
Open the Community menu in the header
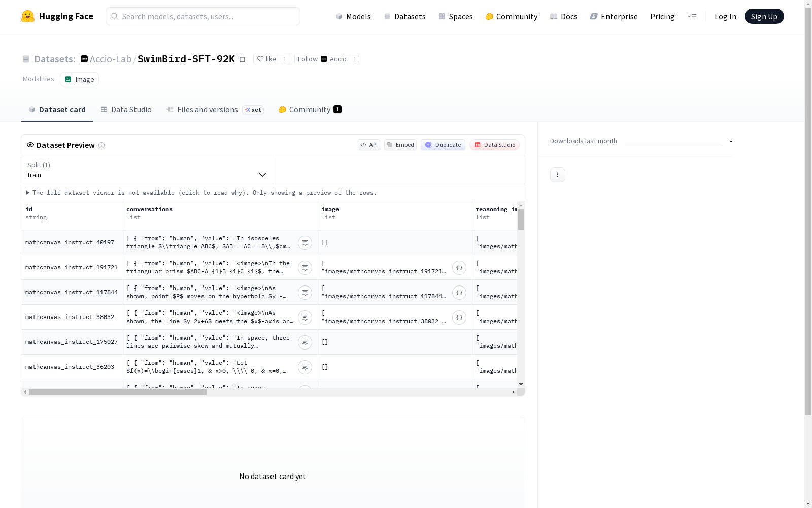pos(512,17)
